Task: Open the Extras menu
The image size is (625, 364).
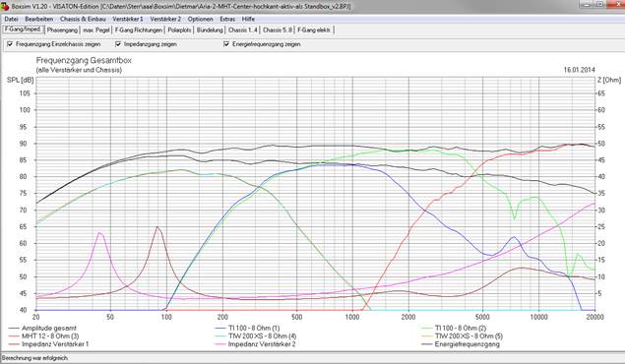Action: (x=227, y=19)
